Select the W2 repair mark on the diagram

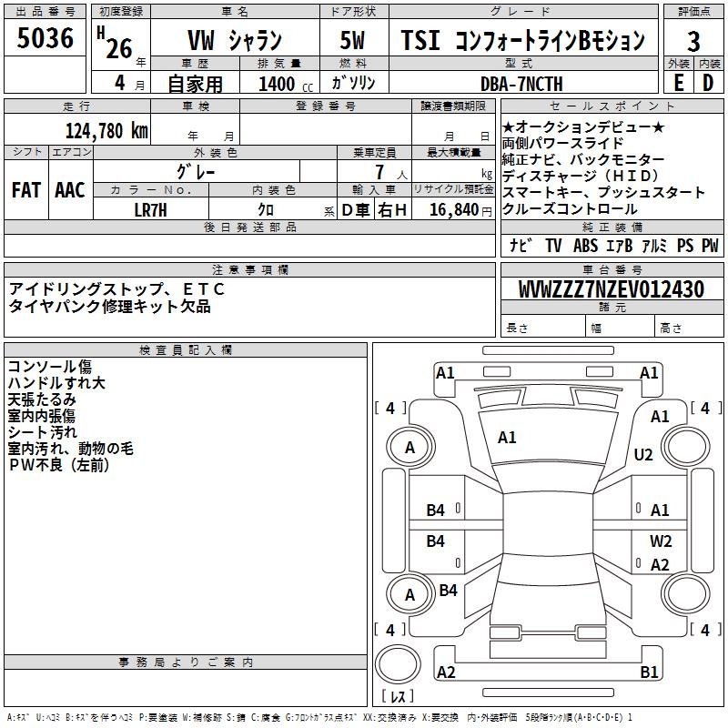tap(661, 541)
